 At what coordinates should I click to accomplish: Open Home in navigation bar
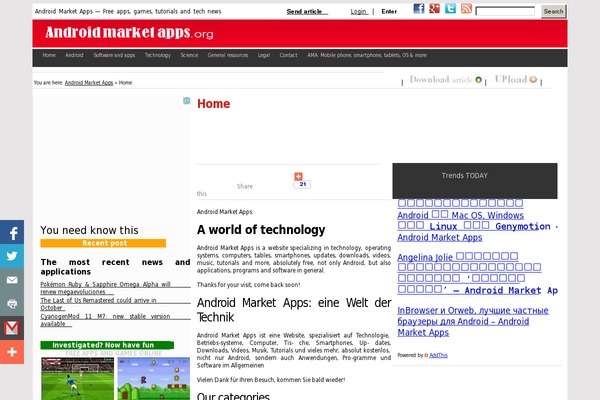coord(49,55)
